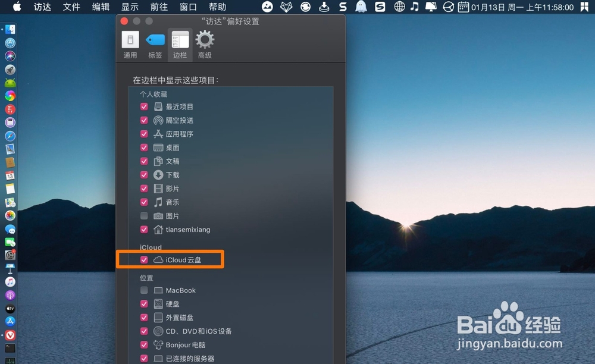Enable the MacBook checkbox
The image size is (595, 364).
144,290
